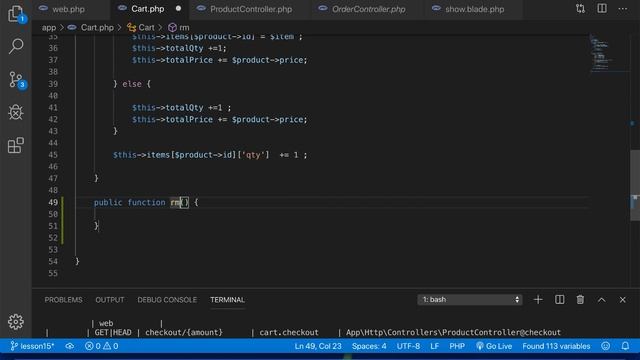Change indentation via Spaces: 4
Image resolution: width=640 pixels, height=360 pixels.
(369, 346)
